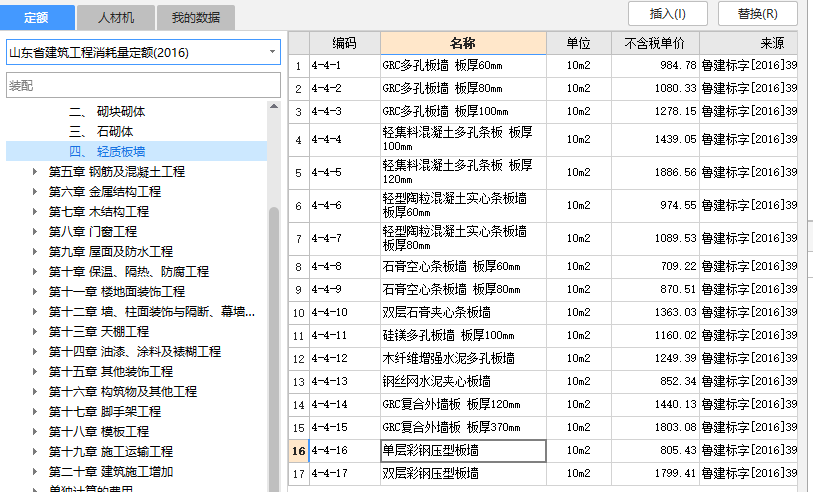The height and width of the screenshot is (492, 813).
Task: Expand 第六章 金属结构工程
Action: pyautogui.click(x=35, y=192)
